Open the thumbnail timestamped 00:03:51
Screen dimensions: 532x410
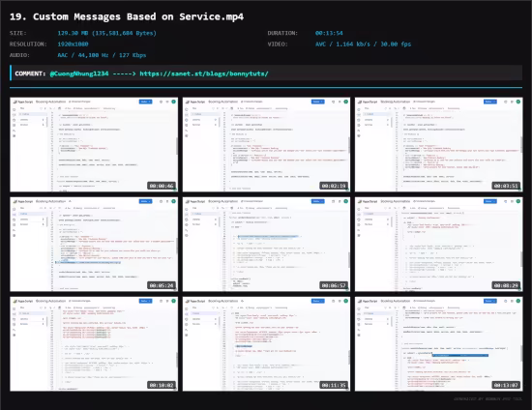click(439, 144)
